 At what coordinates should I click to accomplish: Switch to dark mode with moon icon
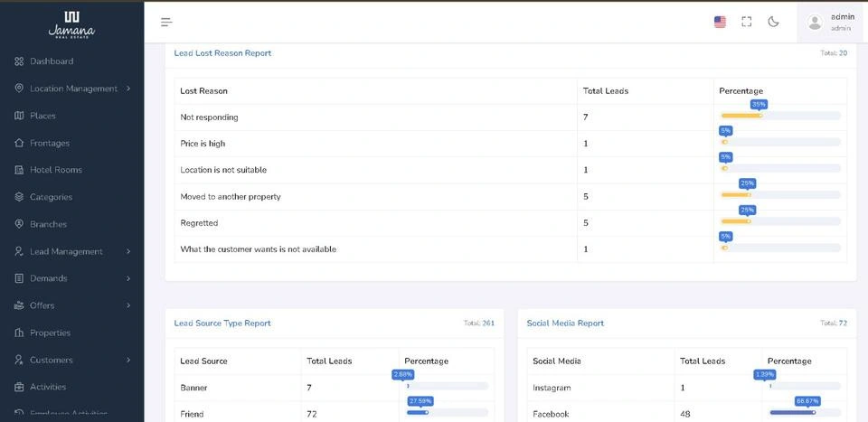tap(773, 22)
